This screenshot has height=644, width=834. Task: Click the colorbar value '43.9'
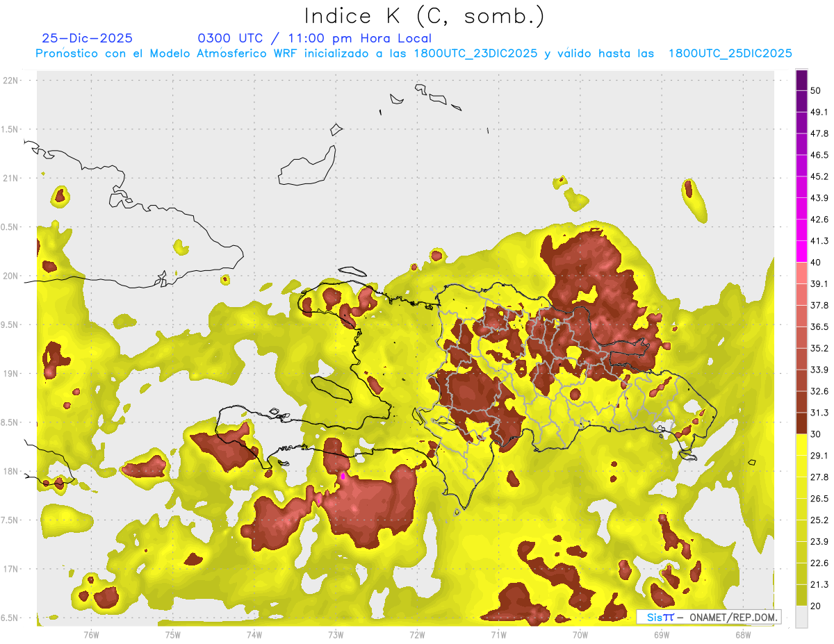[x=819, y=198]
